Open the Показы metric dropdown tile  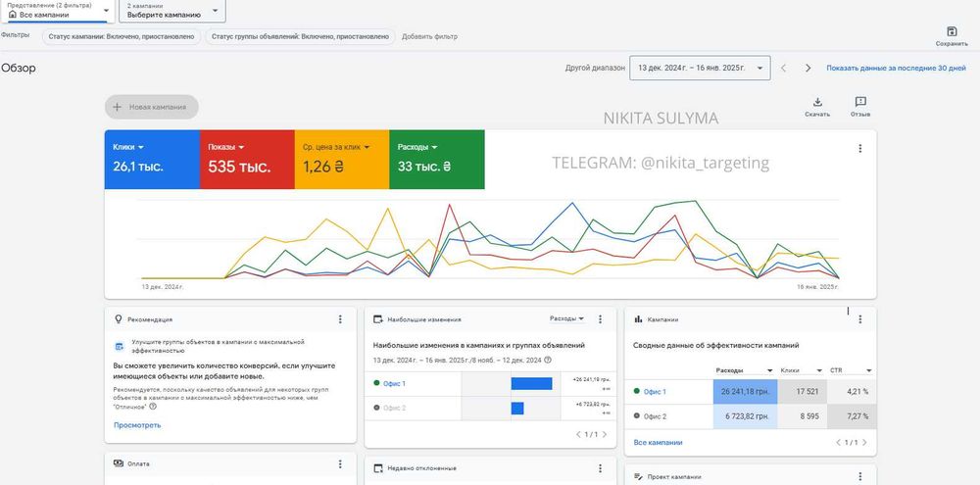click(x=247, y=160)
